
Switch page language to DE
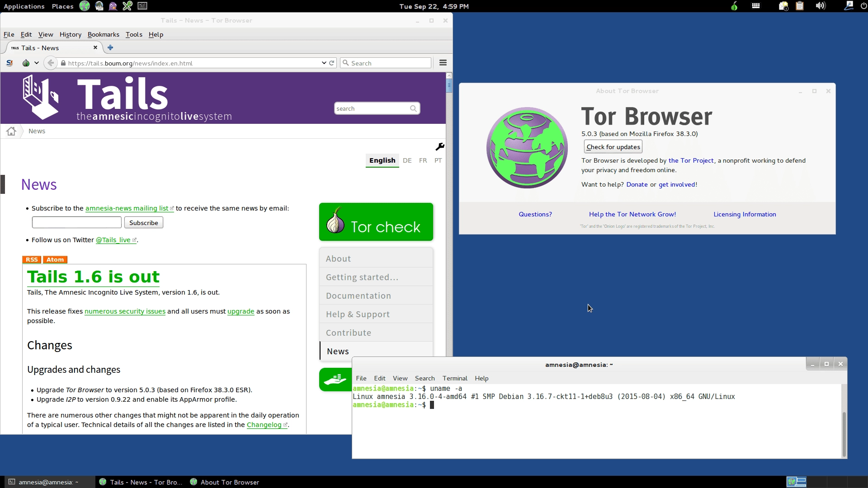[407, 160]
